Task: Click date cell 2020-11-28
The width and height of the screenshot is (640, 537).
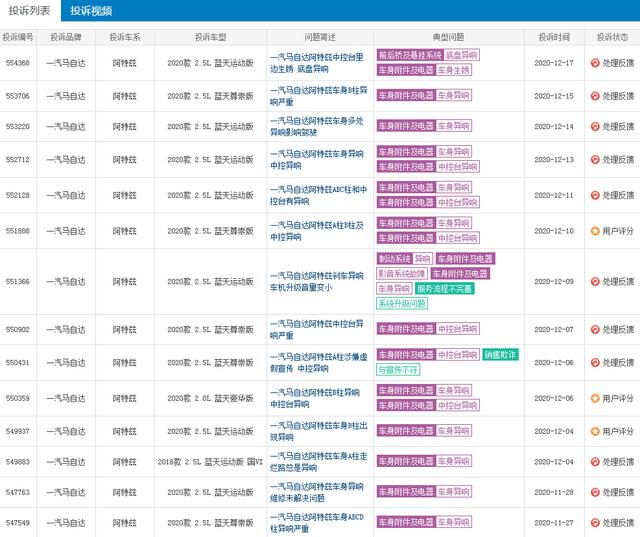Action: [x=554, y=492]
